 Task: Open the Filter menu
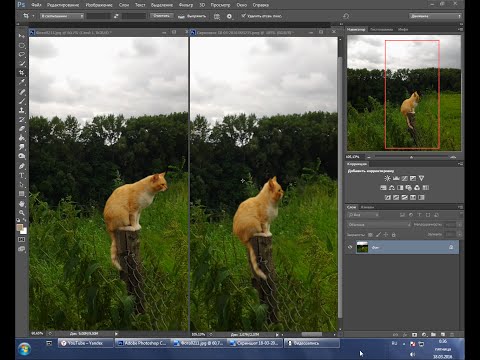point(186,5)
